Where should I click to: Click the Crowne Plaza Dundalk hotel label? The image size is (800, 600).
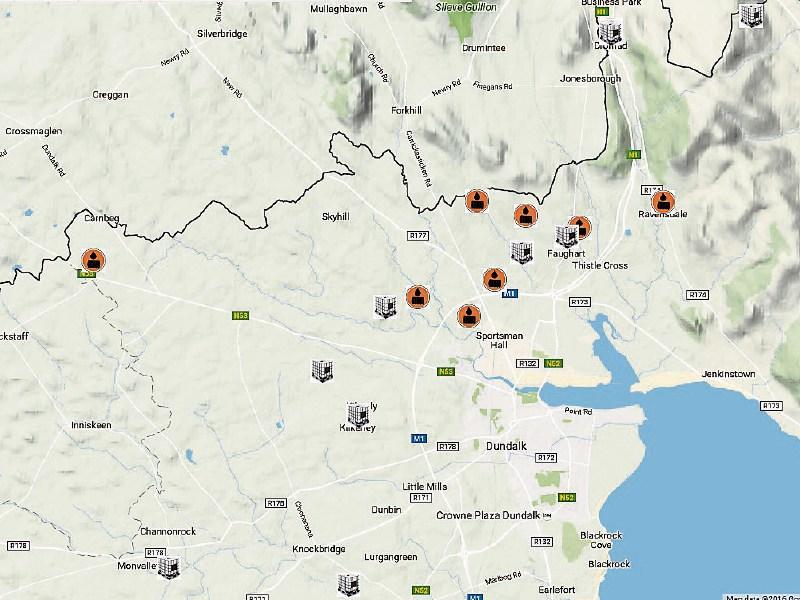[x=488, y=515]
